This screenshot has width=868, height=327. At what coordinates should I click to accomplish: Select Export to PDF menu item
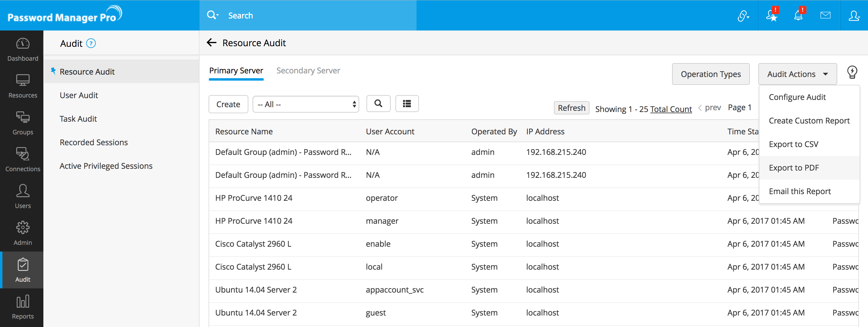(794, 168)
